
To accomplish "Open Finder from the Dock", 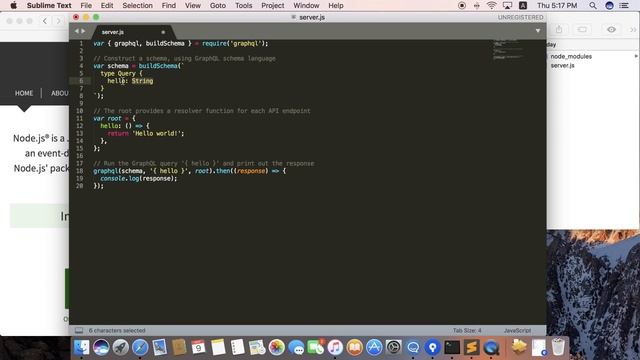I will tap(82, 347).
